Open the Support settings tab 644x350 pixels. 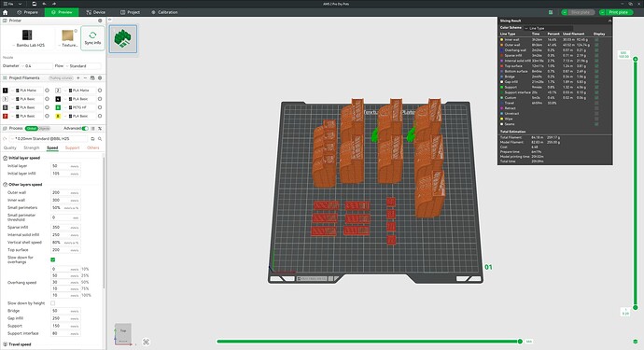72,147
